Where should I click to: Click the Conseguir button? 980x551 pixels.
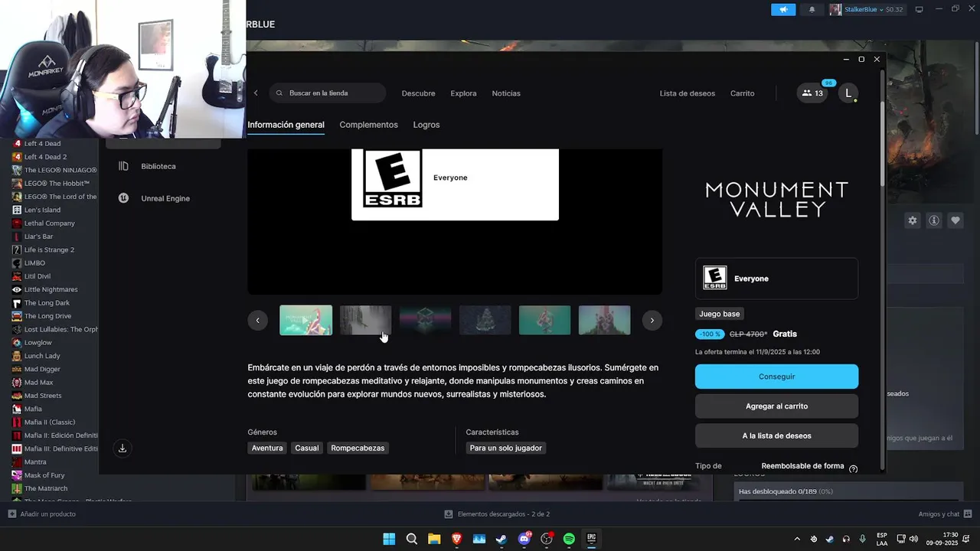(776, 377)
